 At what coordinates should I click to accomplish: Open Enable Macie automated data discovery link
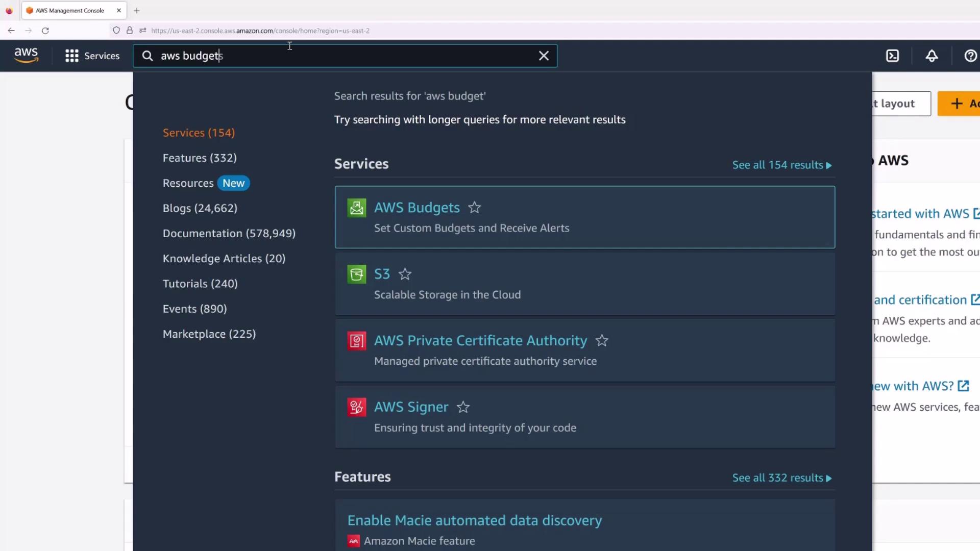click(x=474, y=520)
